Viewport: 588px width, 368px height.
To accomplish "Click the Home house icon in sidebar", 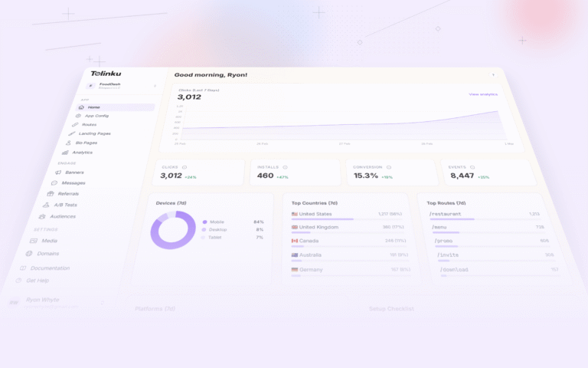I will 81,107.
